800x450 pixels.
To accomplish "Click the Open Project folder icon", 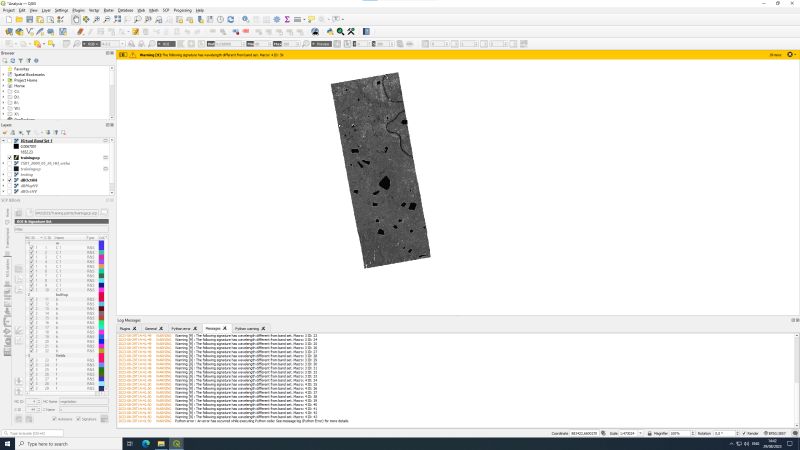I will (x=19, y=19).
